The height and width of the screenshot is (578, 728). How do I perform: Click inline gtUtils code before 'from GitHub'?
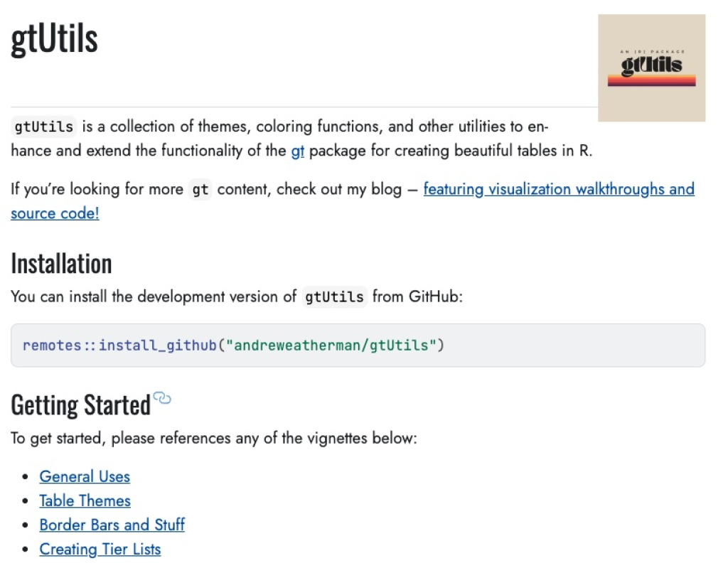tap(334, 296)
